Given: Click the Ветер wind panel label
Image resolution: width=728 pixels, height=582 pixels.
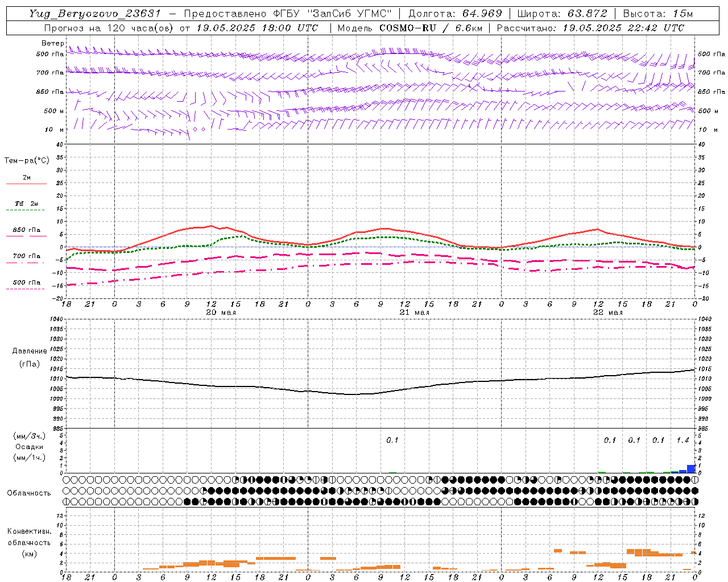Looking at the screenshot, I should point(52,43).
